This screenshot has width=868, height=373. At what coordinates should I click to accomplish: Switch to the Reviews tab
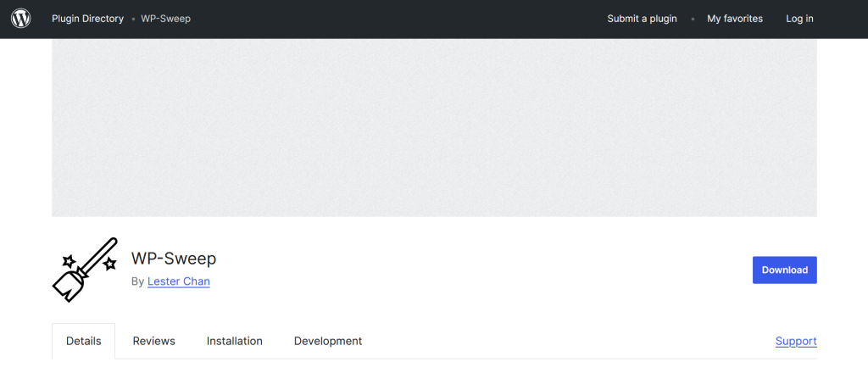(x=154, y=341)
